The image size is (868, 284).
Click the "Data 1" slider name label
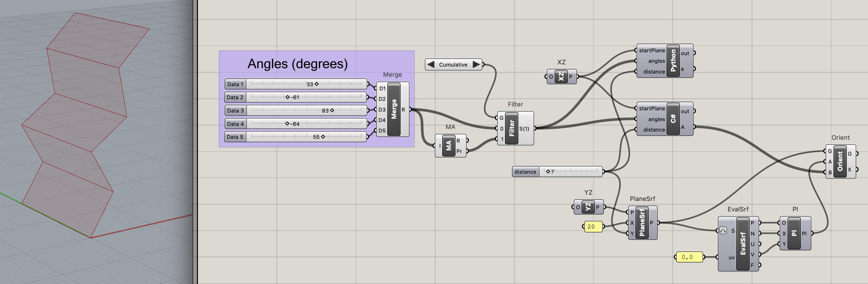pyautogui.click(x=235, y=84)
